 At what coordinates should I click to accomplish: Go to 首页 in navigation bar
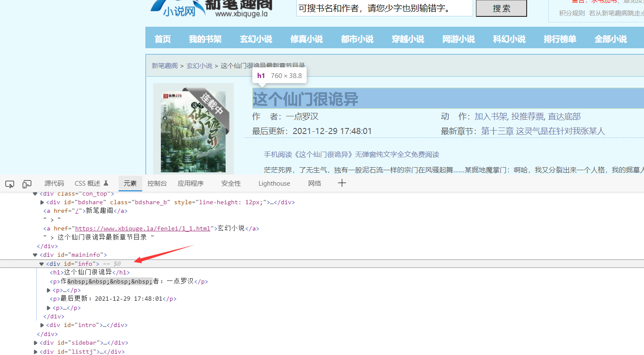pyautogui.click(x=163, y=39)
